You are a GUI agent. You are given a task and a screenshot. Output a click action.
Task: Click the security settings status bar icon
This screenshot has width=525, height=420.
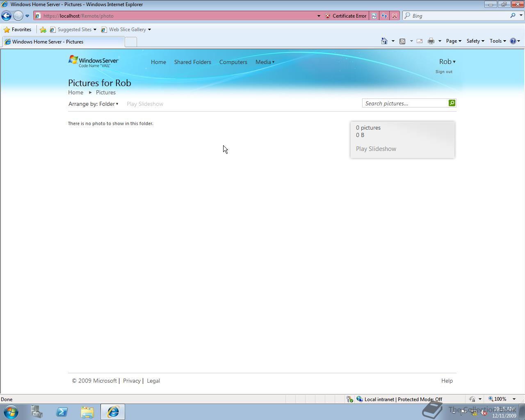pos(350,399)
